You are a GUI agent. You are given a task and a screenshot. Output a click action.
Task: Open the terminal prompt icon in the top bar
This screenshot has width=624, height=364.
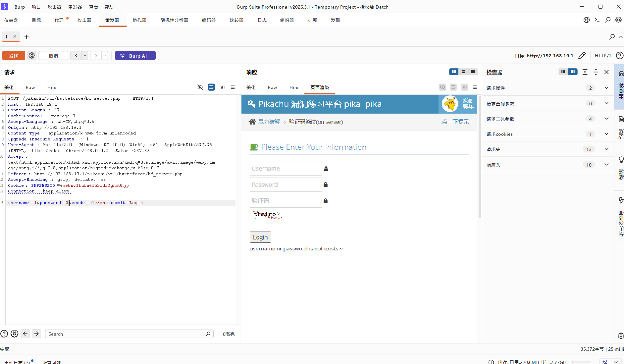tap(597, 20)
